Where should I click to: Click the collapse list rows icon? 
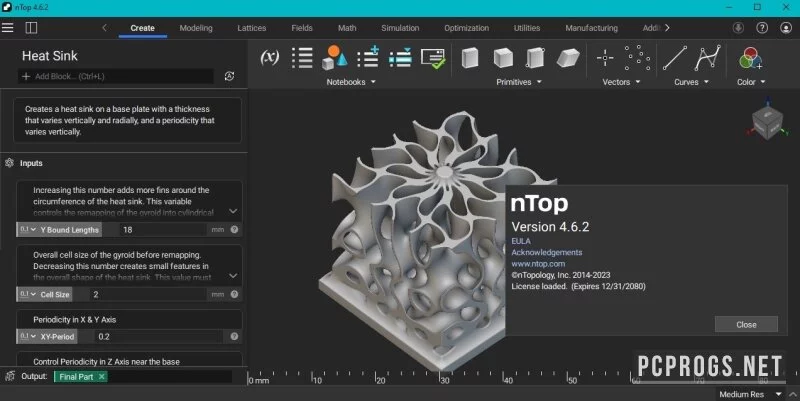(401, 58)
